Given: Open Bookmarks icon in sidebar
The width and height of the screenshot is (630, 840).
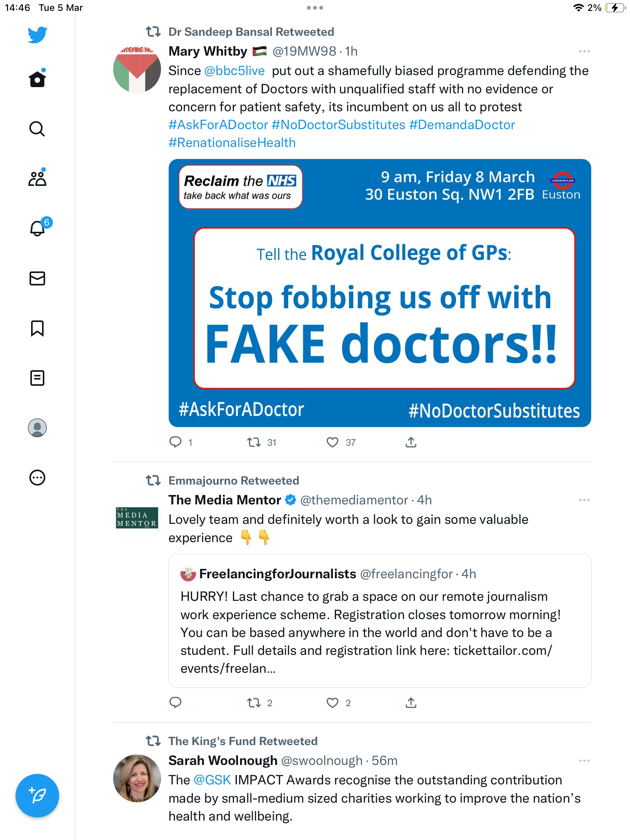Looking at the screenshot, I should click(x=37, y=328).
